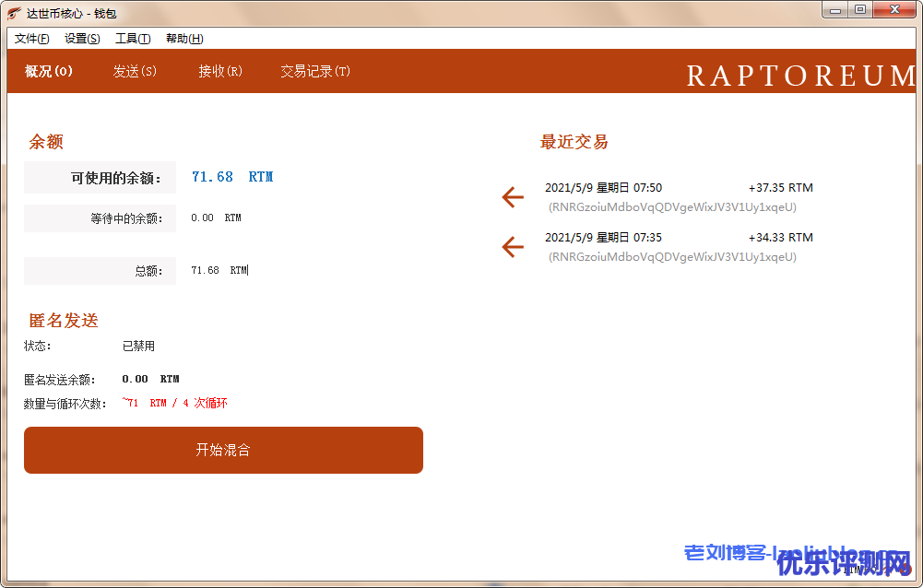Click the Raptoreum app icon in title bar
The width and height of the screenshot is (923, 588).
click(x=15, y=13)
